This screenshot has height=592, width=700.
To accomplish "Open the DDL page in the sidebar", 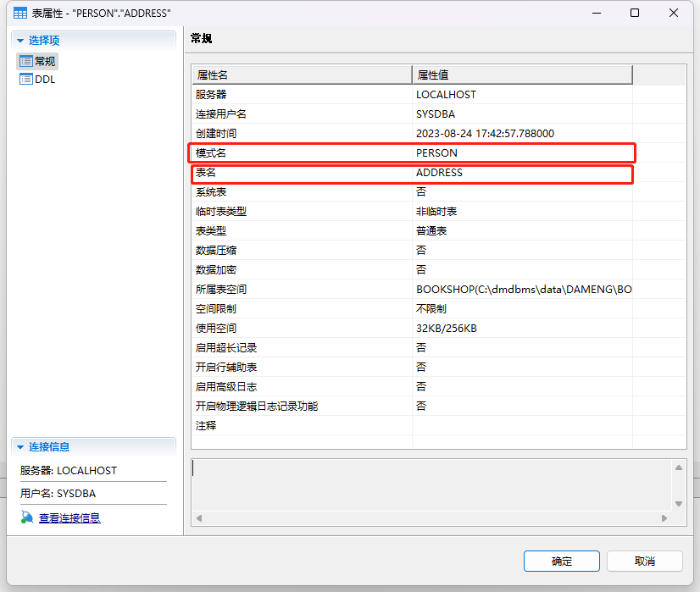I will [x=37, y=80].
